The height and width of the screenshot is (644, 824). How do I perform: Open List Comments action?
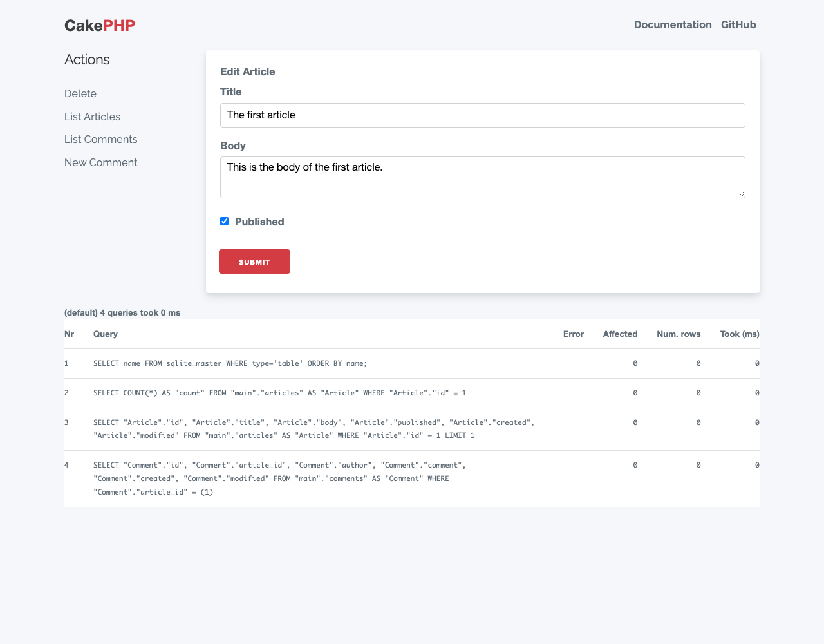100,139
